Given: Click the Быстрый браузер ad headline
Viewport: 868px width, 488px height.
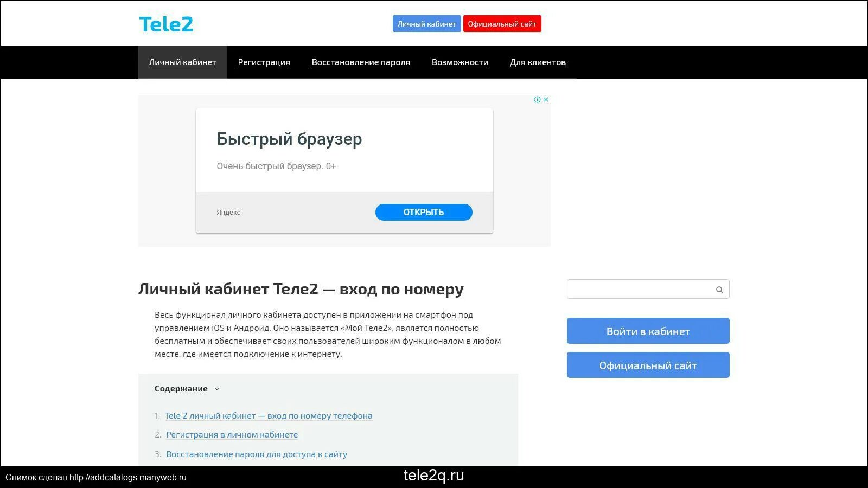Looking at the screenshot, I should [289, 139].
